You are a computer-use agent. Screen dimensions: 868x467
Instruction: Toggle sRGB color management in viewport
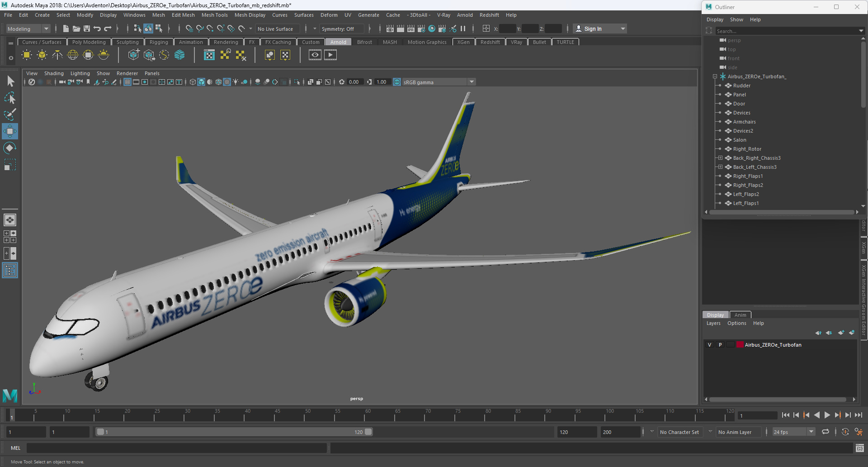click(x=397, y=82)
